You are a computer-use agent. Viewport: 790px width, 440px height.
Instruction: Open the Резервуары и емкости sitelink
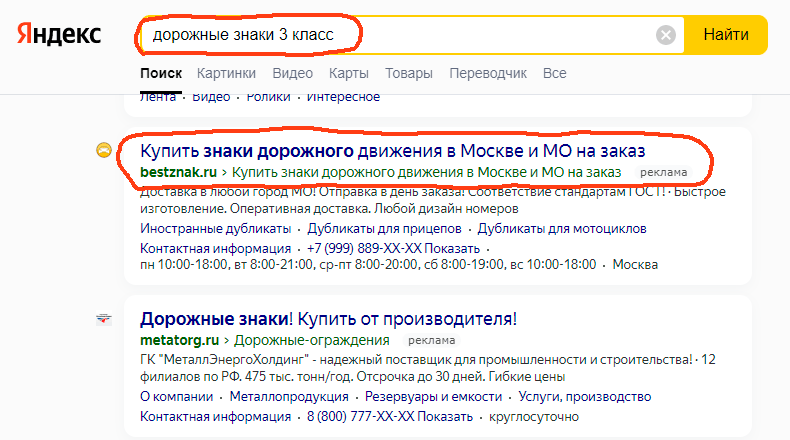pos(433,397)
